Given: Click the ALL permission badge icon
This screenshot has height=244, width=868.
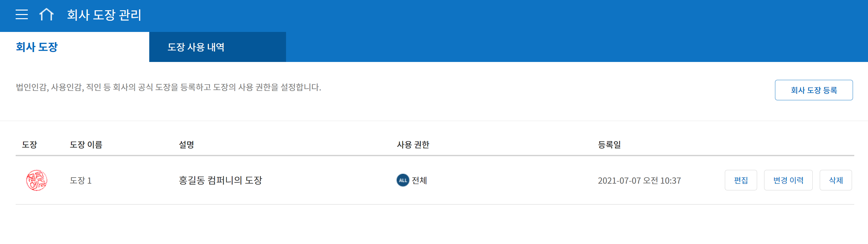Looking at the screenshot, I should pos(403,180).
